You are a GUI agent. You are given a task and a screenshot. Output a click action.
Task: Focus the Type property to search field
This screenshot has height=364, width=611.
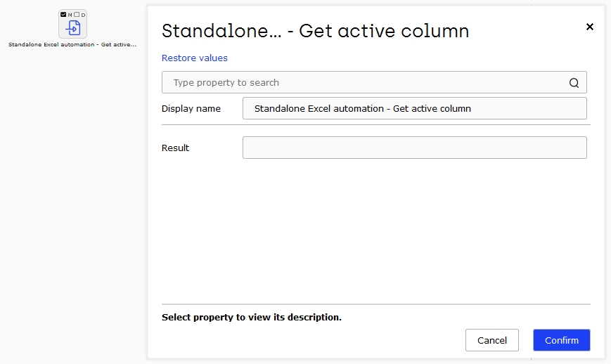click(x=374, y=82)
